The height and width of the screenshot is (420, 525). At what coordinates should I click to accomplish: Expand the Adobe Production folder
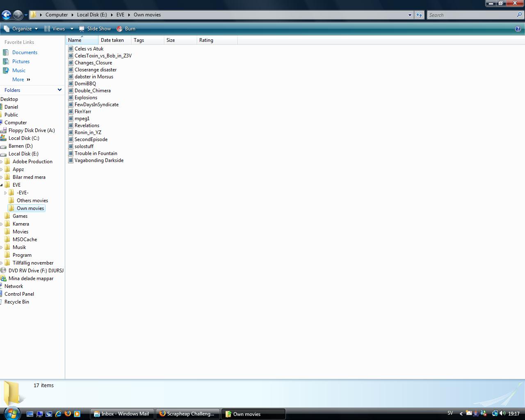(2, 162)
